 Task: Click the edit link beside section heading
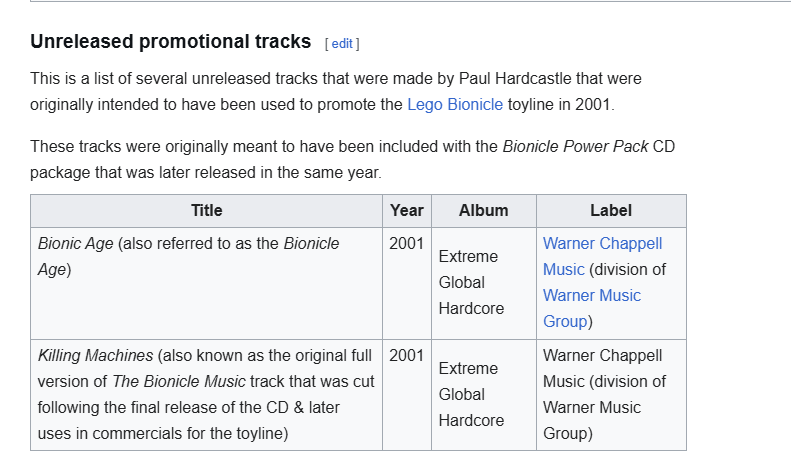coord(342,43)
